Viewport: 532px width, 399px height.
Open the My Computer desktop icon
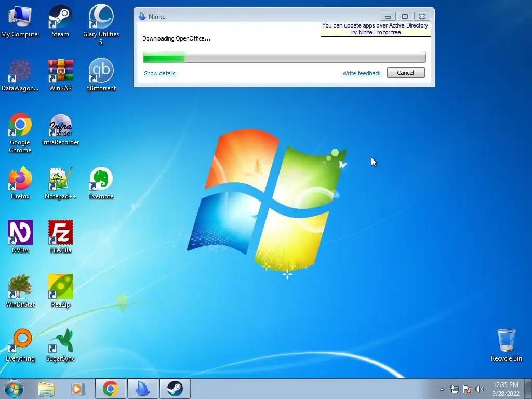pyautogui.click(x=20, y=21)
